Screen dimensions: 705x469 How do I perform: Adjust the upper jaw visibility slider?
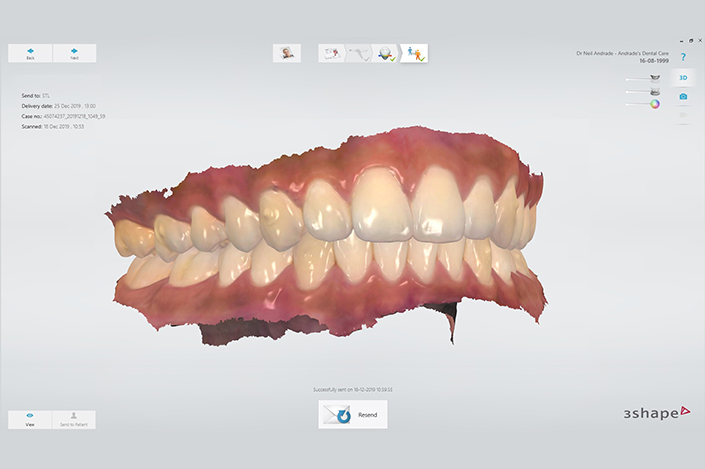pyautogui.click(x=642, y=79)
